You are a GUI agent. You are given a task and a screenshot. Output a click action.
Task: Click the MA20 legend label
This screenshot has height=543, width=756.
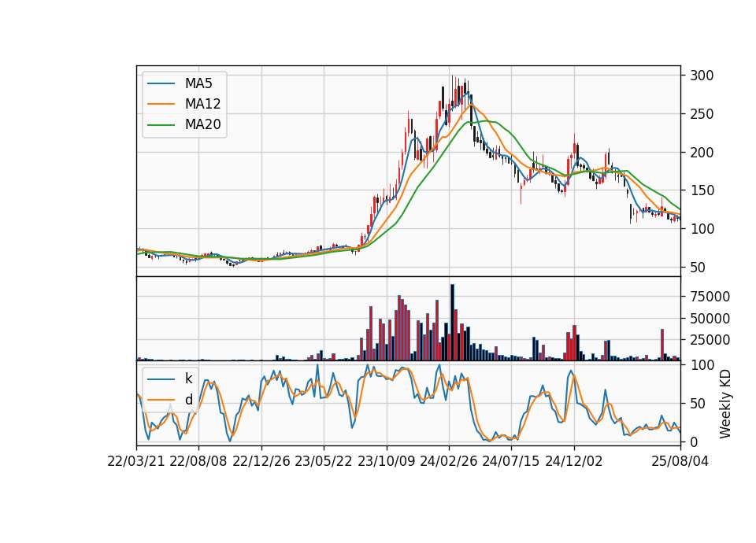202,124
